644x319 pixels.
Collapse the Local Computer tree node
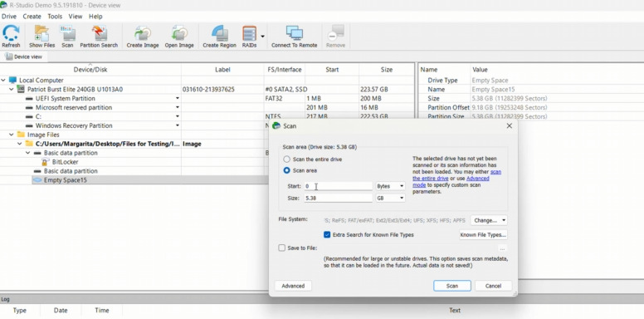(x=3, y=80)
